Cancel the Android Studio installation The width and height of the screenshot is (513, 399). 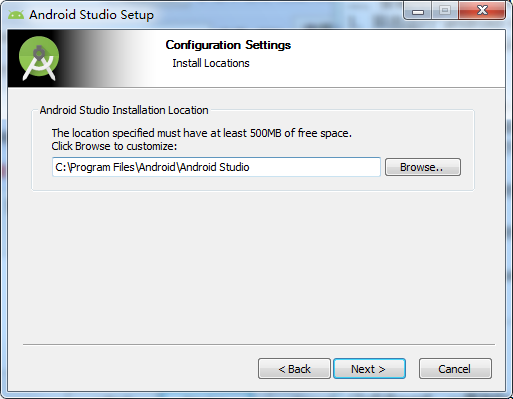click(455, 369)
